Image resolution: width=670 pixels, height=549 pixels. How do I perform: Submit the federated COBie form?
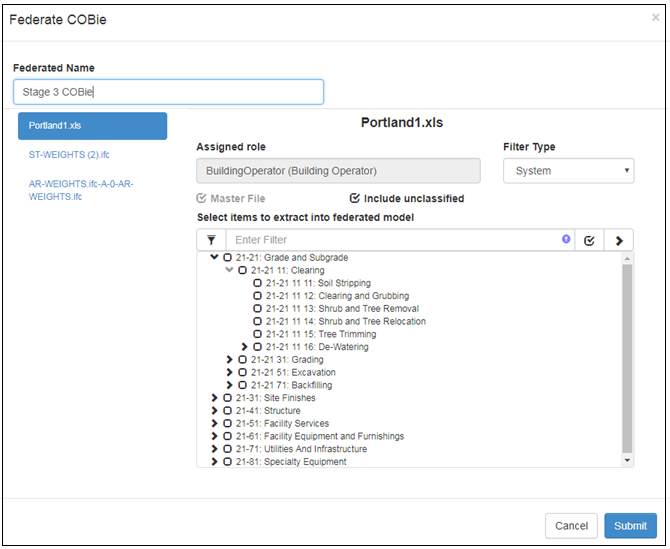pyautogui.click(x=630, y=526)
